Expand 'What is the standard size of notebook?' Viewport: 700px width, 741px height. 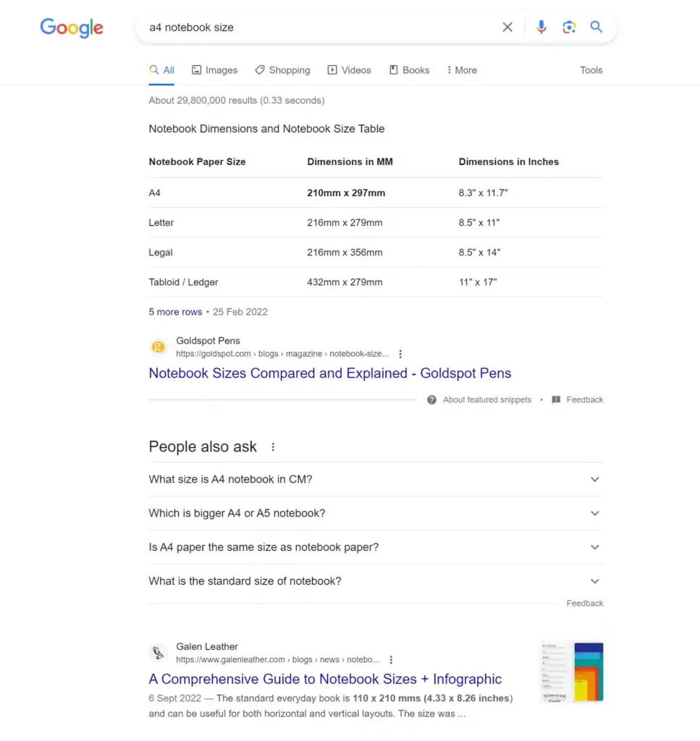(375, 581)
